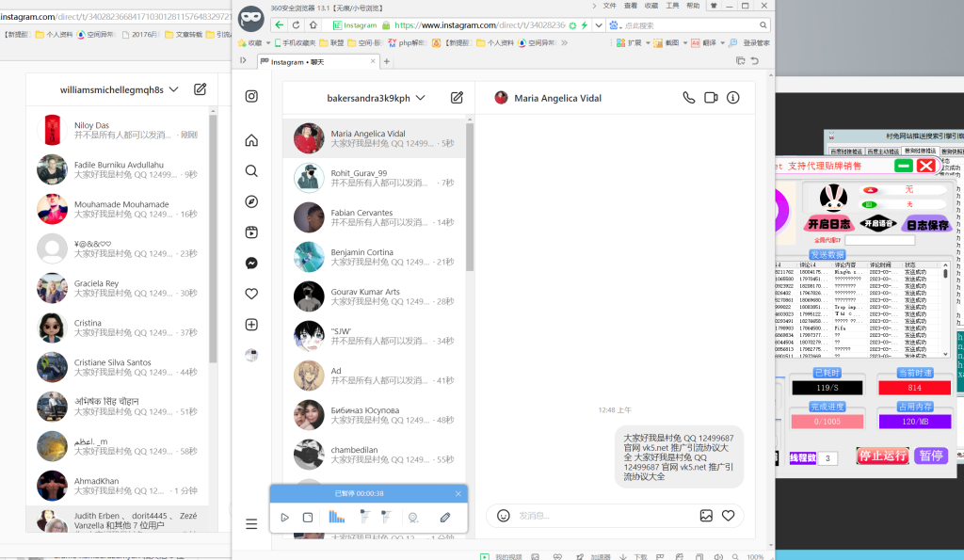Click the 停止运行 button

coord(883,456)
